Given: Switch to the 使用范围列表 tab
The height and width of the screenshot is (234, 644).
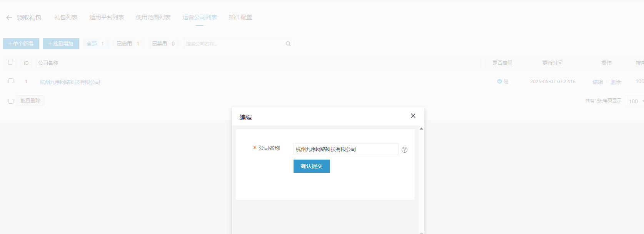Looking at the screenshot, I should [153, 17].
